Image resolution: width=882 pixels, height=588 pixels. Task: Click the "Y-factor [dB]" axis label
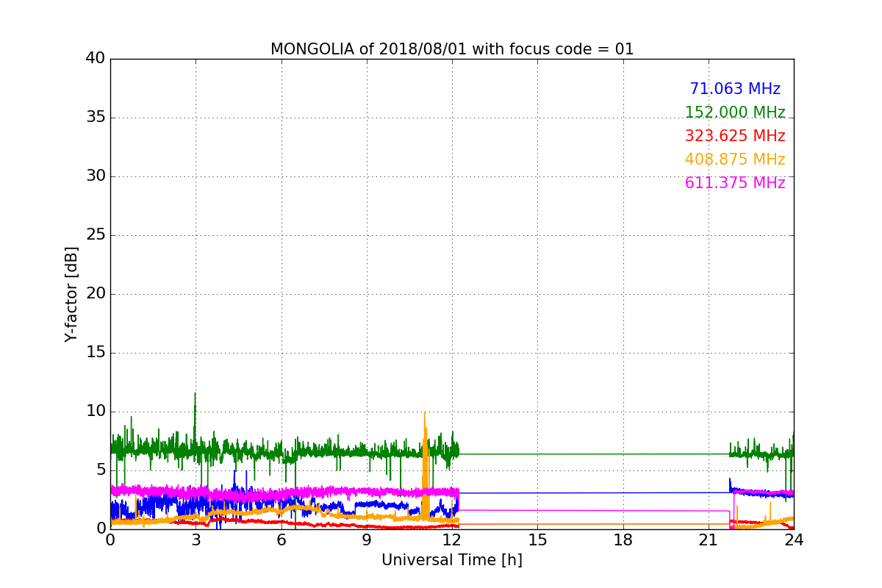point(71,294)
